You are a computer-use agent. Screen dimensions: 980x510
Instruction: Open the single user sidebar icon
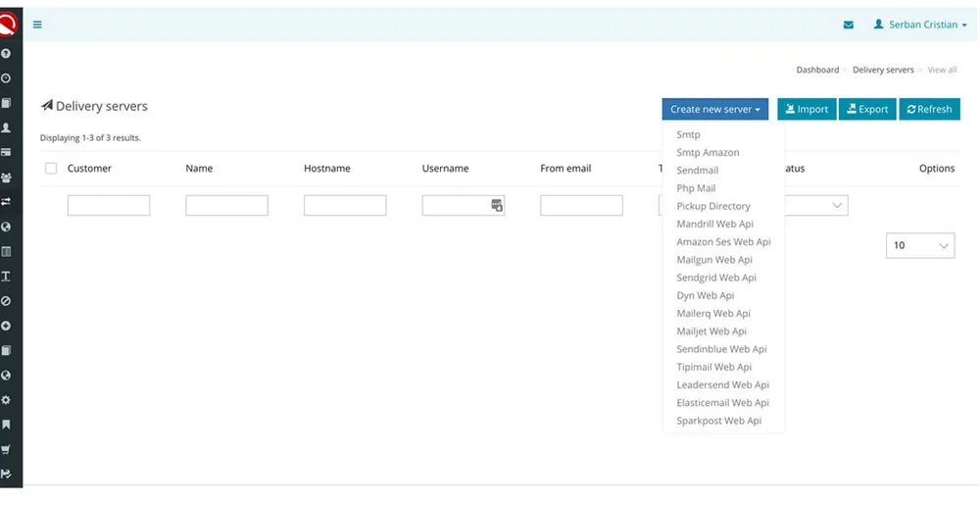tap(6, 127)
